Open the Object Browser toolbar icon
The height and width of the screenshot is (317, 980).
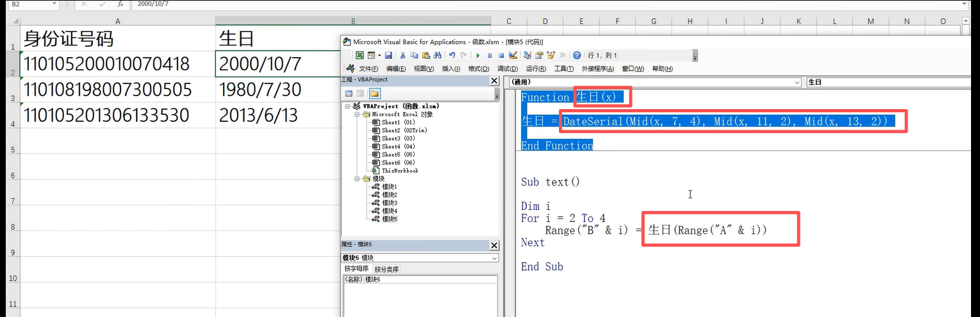pos(551,55)
